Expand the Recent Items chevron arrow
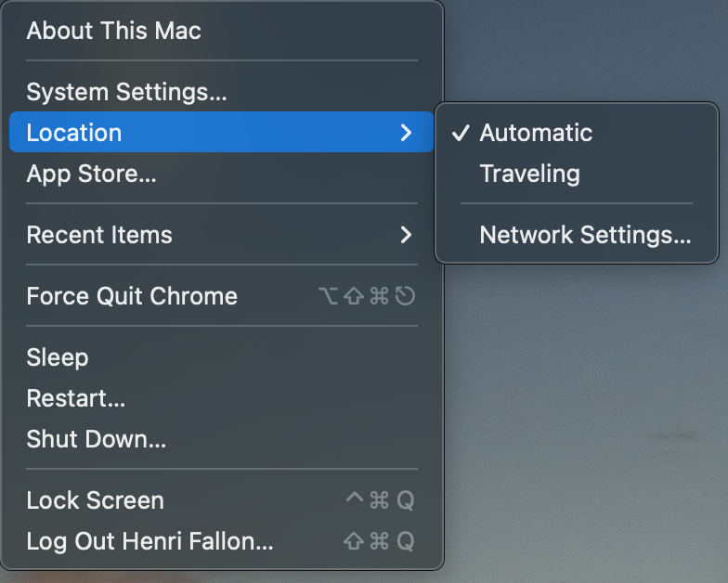This screenshot has height=583, width=728. click(406, 235)
